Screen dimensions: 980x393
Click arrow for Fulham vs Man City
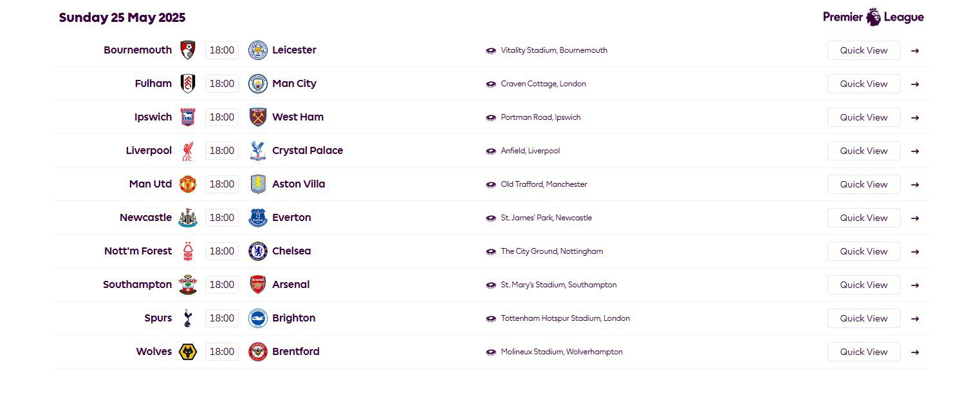coord(915,84)
